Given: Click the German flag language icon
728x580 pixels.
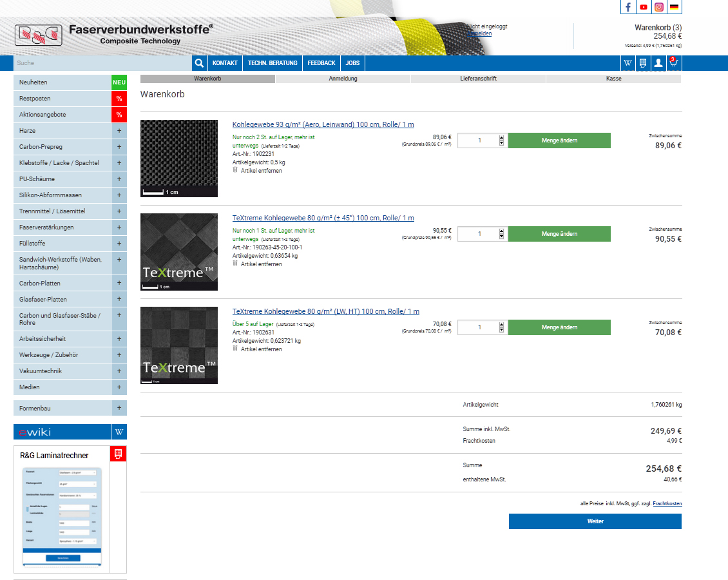Looking at the screenshot, I should (674, 7).
